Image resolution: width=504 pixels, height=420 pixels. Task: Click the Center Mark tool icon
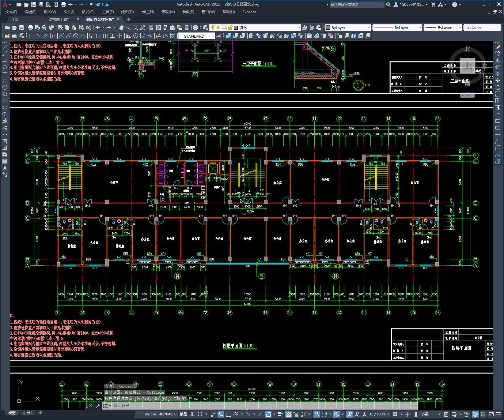point(136,36)
